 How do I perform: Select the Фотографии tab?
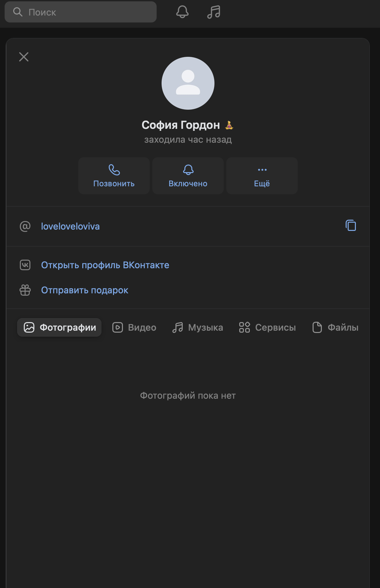(x=59, y=327)
